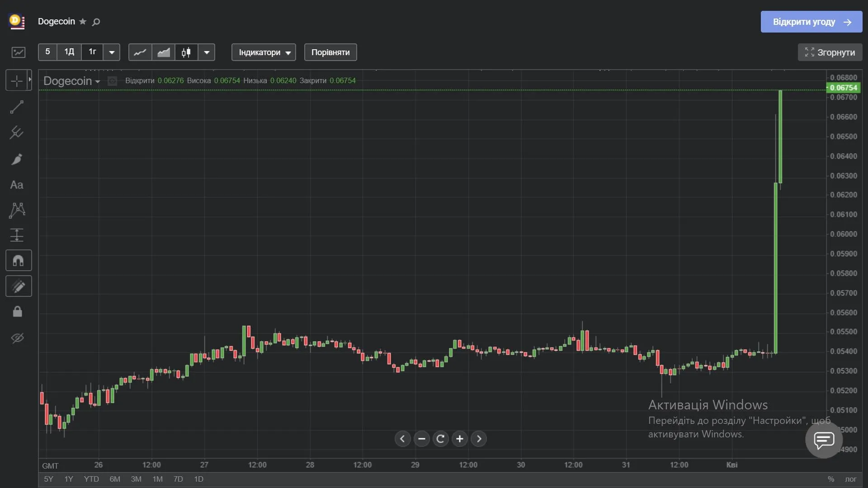
Task: Choose the 5 minute timeframe
Action: (x=47, y=52)
